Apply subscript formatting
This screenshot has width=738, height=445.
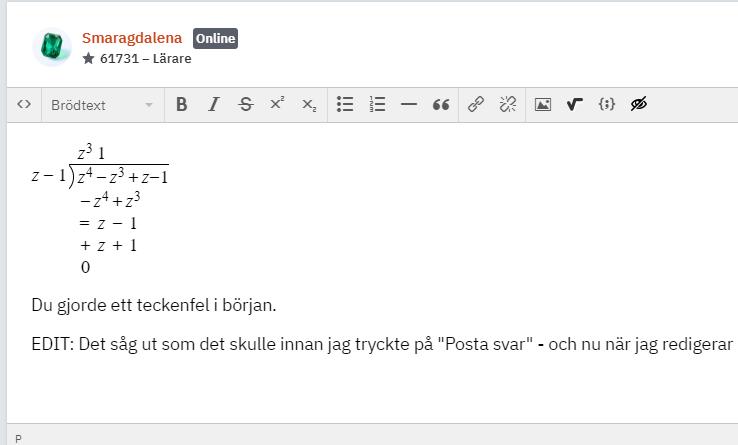pyautogui.click(x=309, y=104)
